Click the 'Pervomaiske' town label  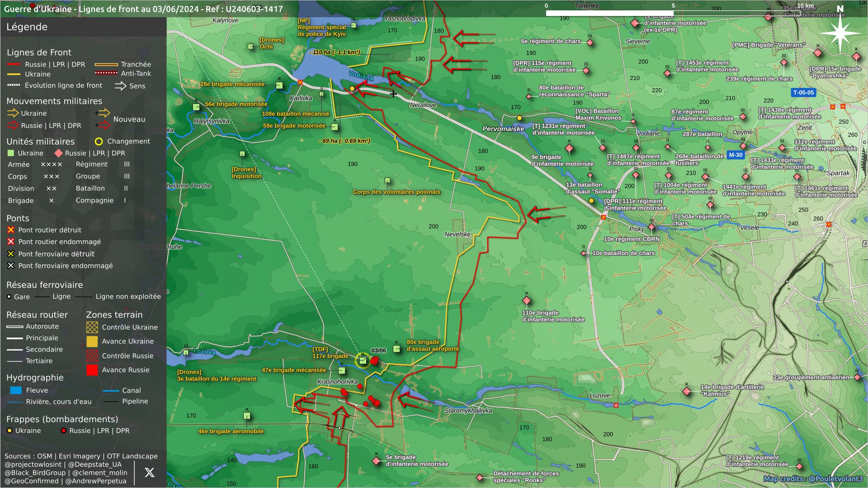pos(503,129)
